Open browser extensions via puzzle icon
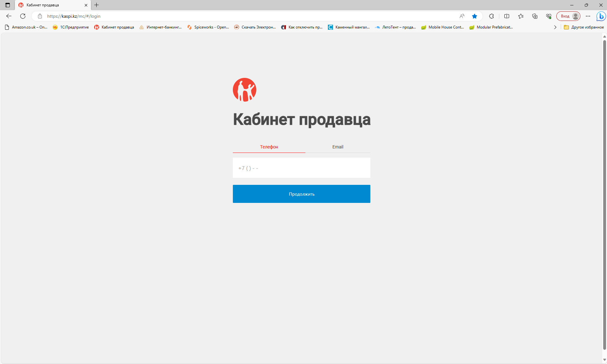This screenshot has width=607, height=364. (x=491, y=16)
